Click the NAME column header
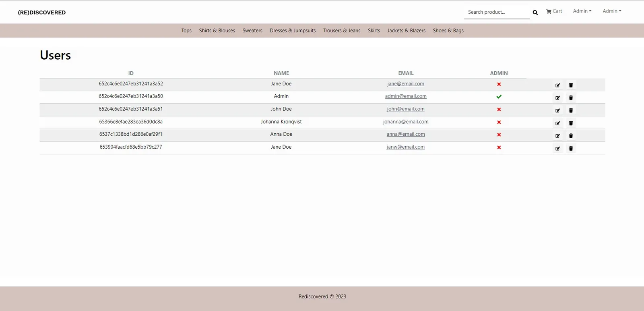This screenshot has width=644, height=311. tap(281, 73)
